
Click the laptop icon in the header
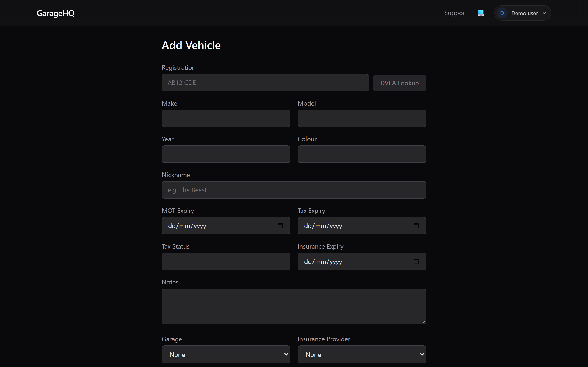pyautogui.click(x=481, y=13)
